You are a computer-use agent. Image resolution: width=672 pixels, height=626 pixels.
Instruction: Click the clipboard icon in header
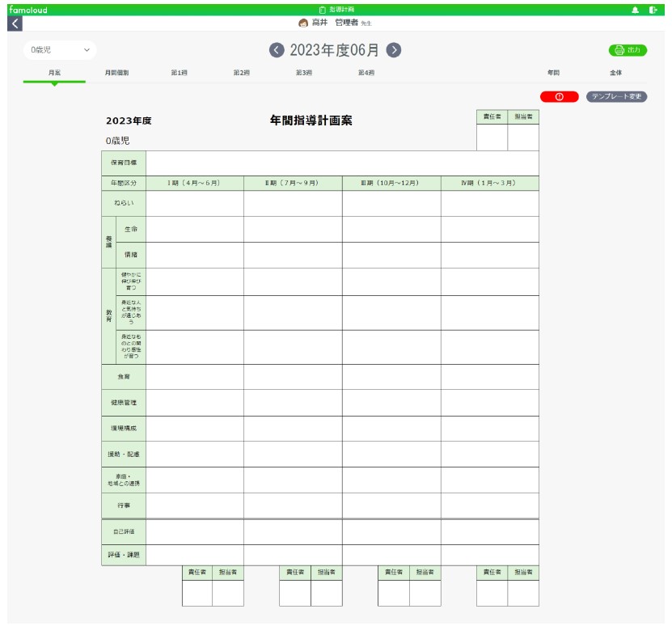click(323, 10)
